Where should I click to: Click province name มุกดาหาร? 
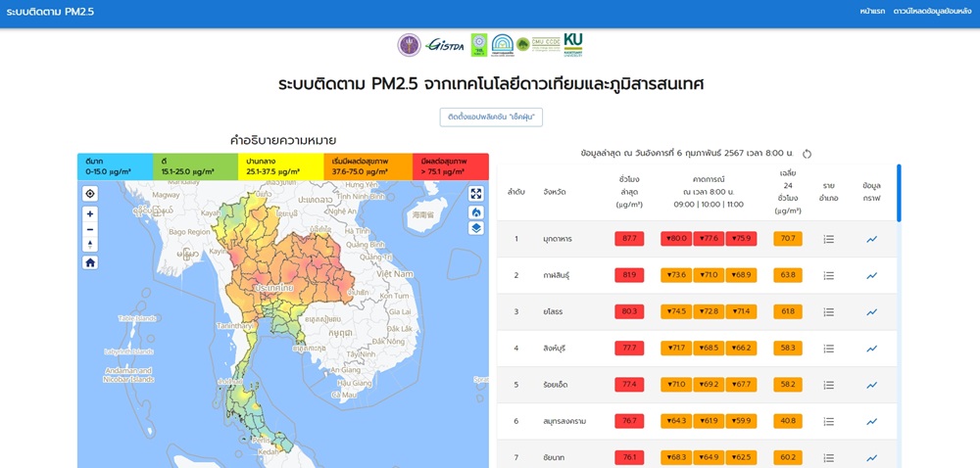tap(558, 239)
